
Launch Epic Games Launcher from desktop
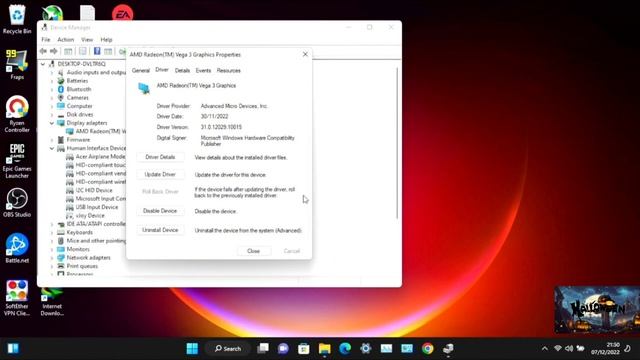coord(17,160)
